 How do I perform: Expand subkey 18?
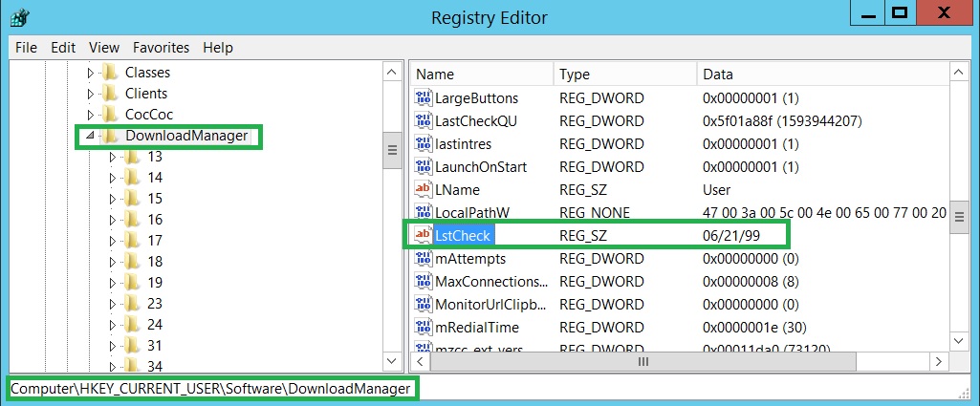[113, 262]
